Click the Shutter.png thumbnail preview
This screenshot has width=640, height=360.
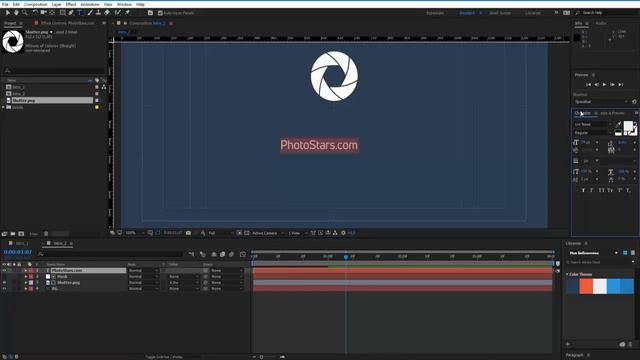13,41
